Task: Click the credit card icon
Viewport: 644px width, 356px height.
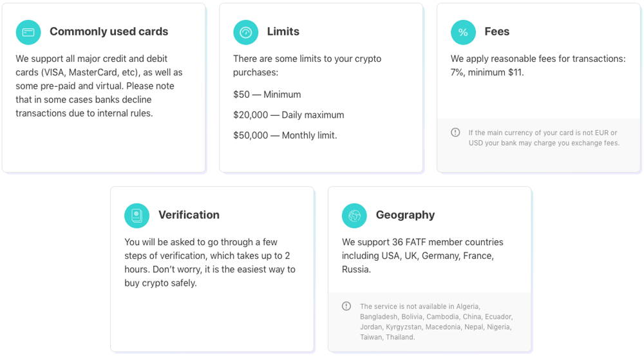Action: [28, 32]
